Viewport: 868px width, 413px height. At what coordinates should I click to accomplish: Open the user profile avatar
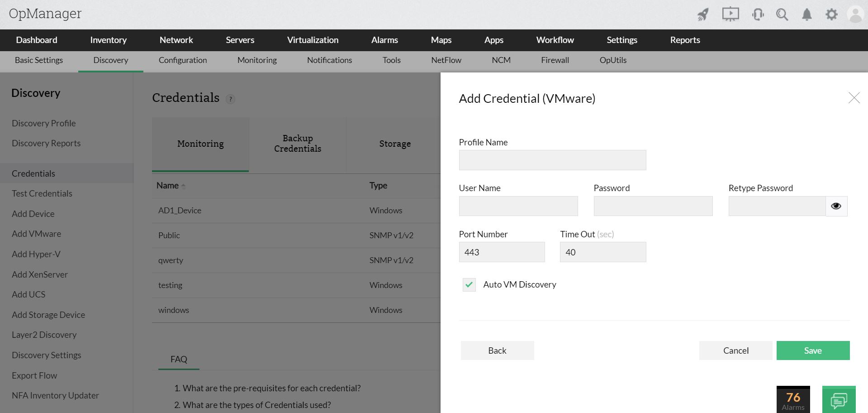click(x=855, y=14)
